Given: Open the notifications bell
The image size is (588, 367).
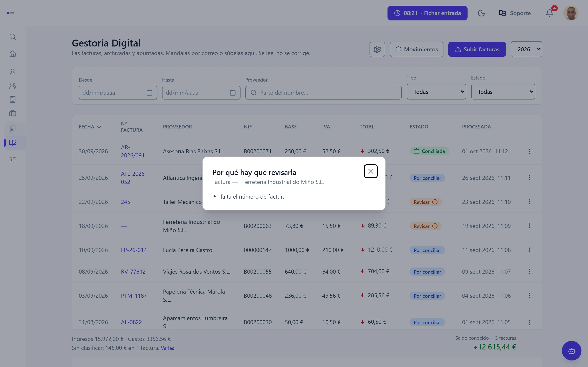Looking at the screenshot, I should 550,13.
